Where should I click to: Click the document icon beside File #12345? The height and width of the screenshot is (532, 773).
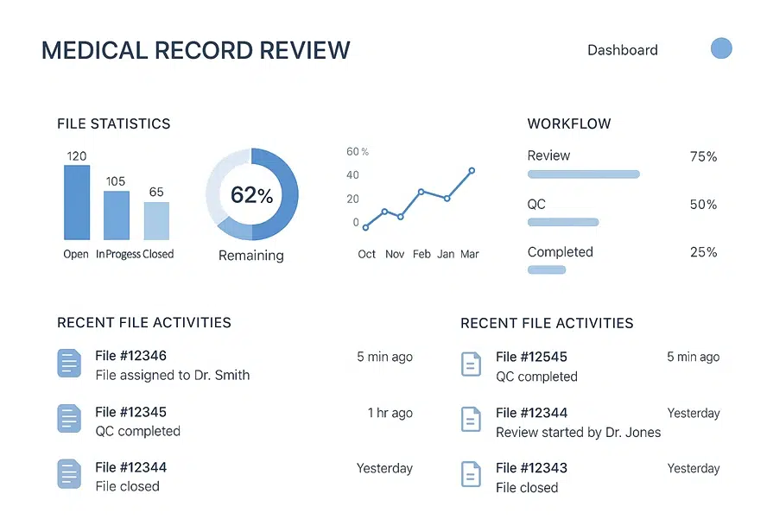pyautogui.click(x=68, y=419)
